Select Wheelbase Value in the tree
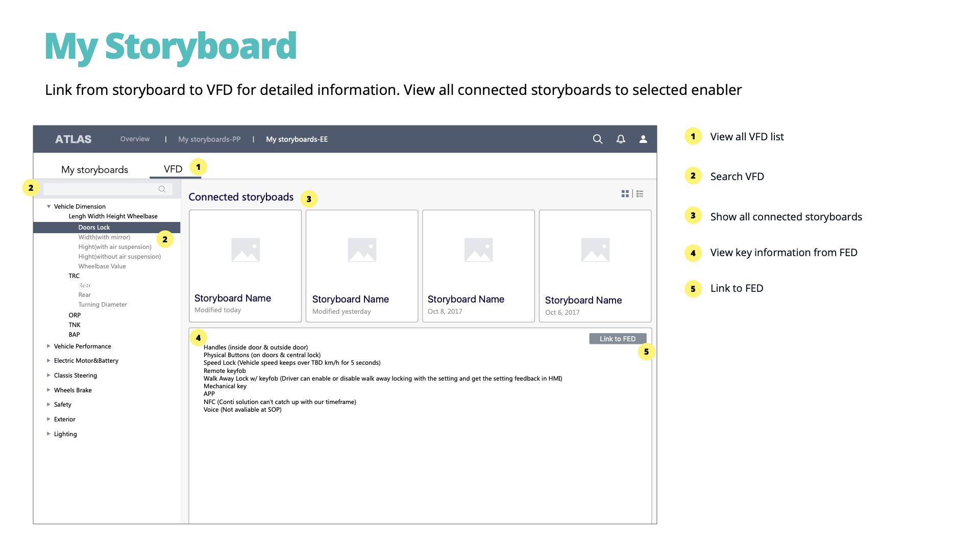Viewport: 980px width, 551px height. [102, 266]
